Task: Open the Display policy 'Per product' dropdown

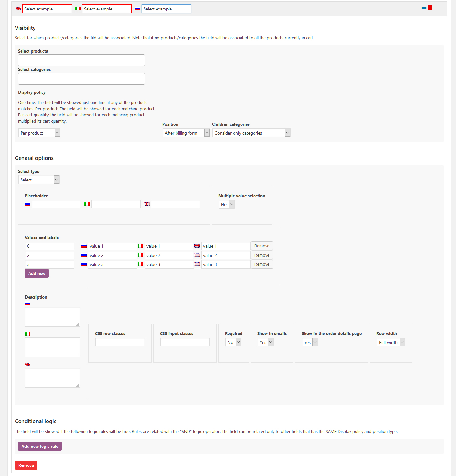Action: pyautogui.click(x=39, y=133)
